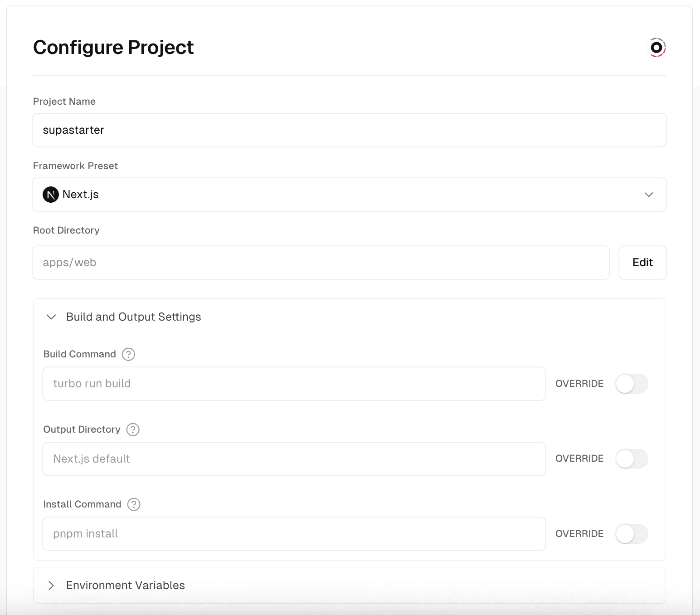Image resolution: width=700 pixels, height=615 pixels.
Task: Click the Edit button for Root Directory
Action: (642, 263)
